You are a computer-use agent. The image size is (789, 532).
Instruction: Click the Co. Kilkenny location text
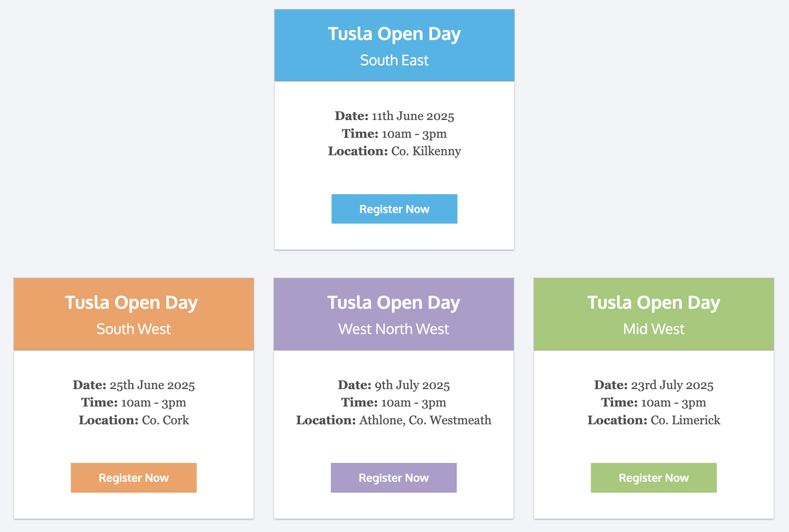point(426,151)
